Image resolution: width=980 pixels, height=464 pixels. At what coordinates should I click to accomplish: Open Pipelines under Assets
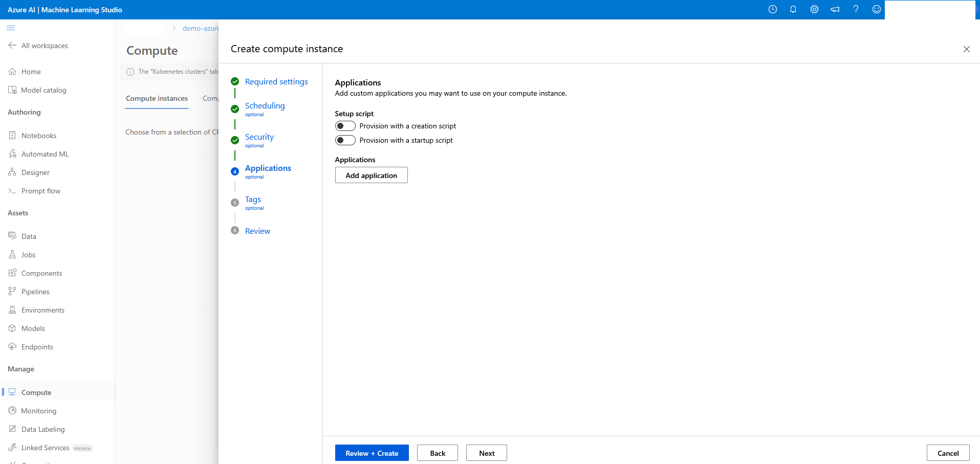34,291
